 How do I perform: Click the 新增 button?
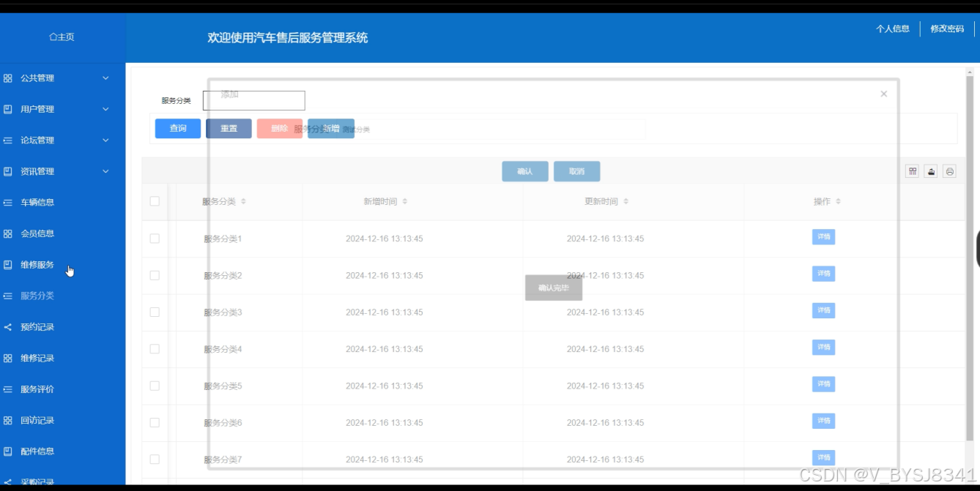[331, 129]
